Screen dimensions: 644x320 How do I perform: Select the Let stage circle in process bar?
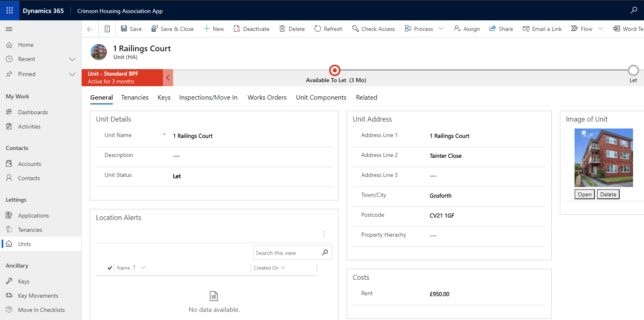[633, 70]
